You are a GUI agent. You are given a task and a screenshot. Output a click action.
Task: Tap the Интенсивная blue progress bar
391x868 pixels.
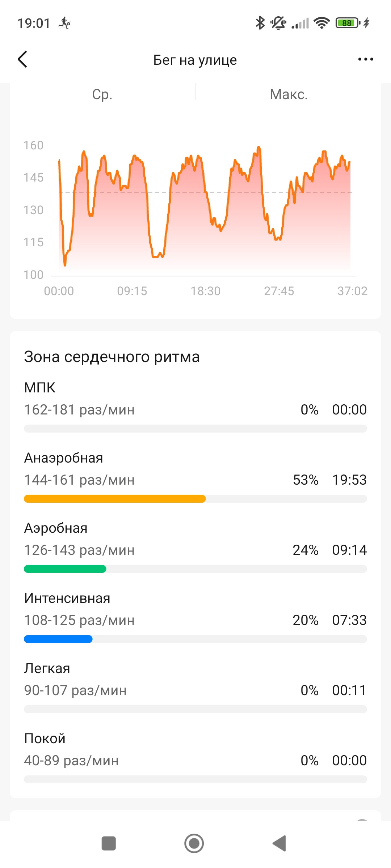pos(58,639)
